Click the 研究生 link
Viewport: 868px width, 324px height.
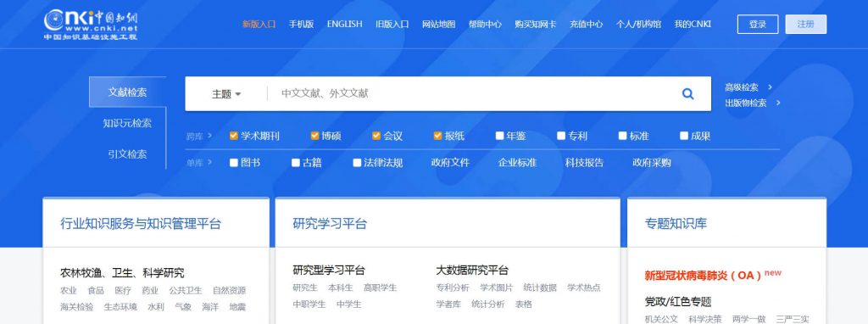pyautogui.click(x=305, y=288)
